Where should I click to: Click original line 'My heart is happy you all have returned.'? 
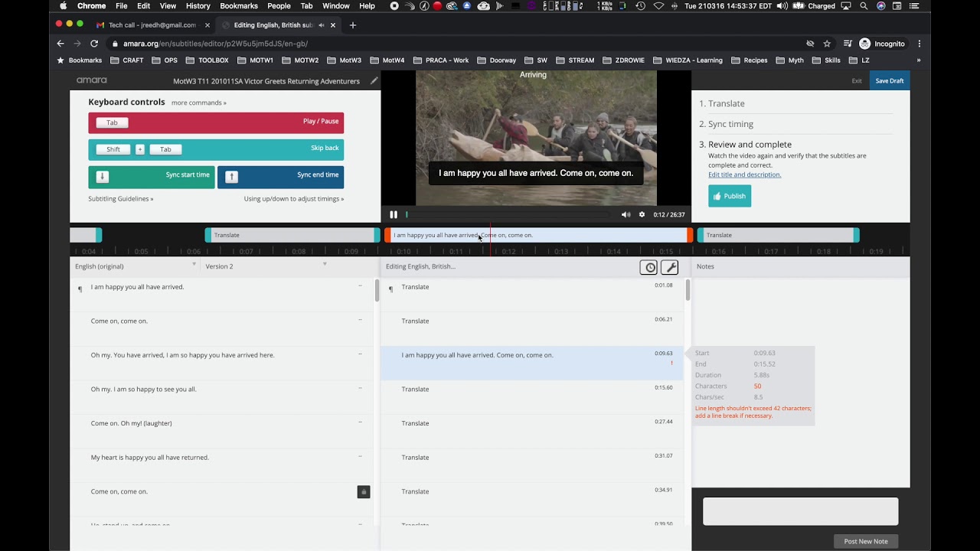pyautogui.click(x=150, y=458)
